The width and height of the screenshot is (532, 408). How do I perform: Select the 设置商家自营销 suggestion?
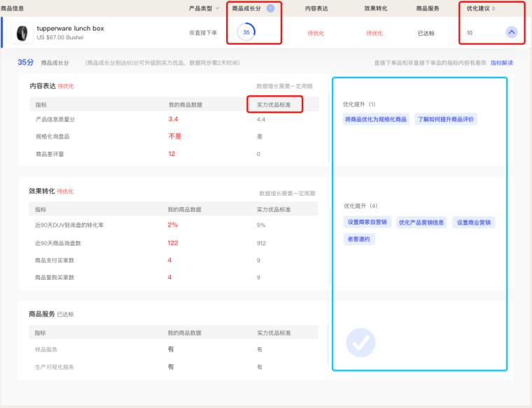[x=367, y=222]
